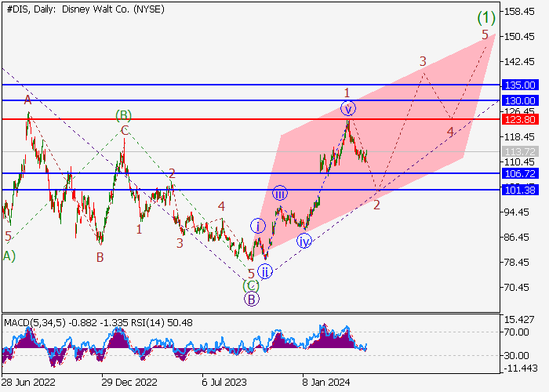
Task: Select wave label A at the June 2022 peak
Action: tap(27, 101)
